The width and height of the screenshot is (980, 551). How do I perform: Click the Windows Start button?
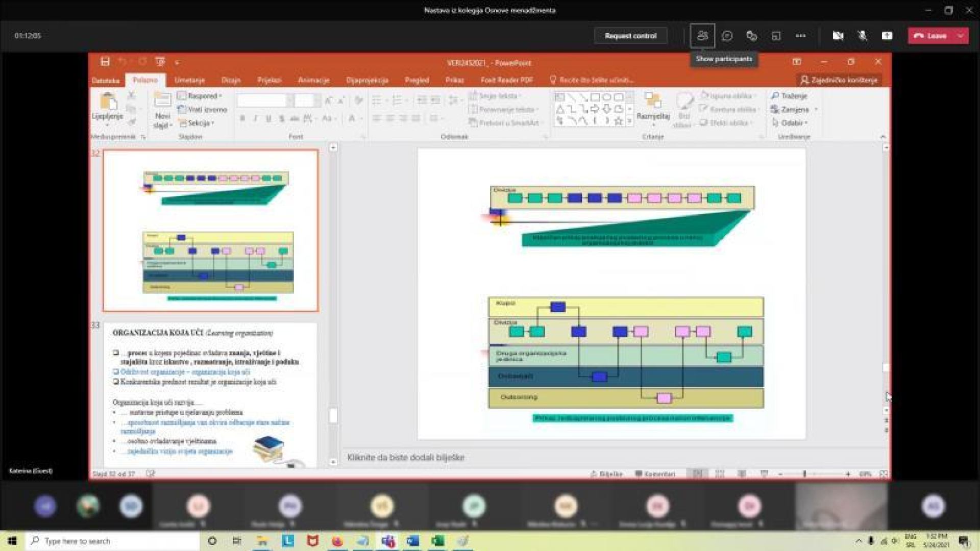[12, 541]
